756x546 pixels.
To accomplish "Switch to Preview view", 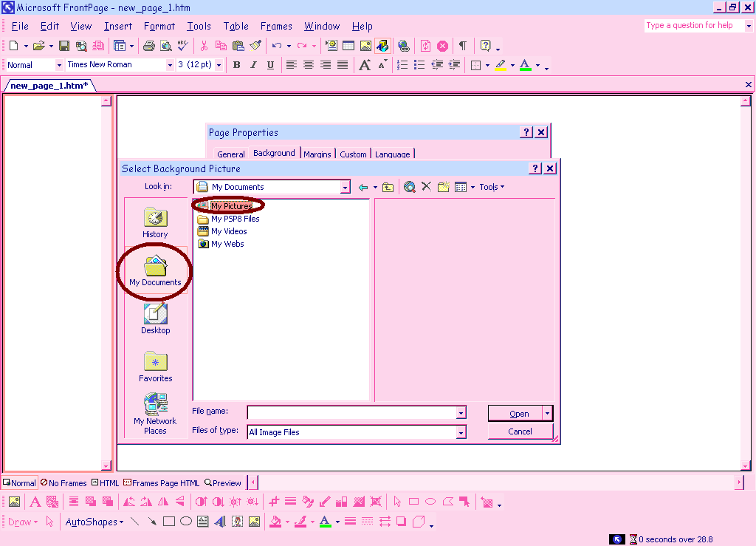I will point(222,482).
